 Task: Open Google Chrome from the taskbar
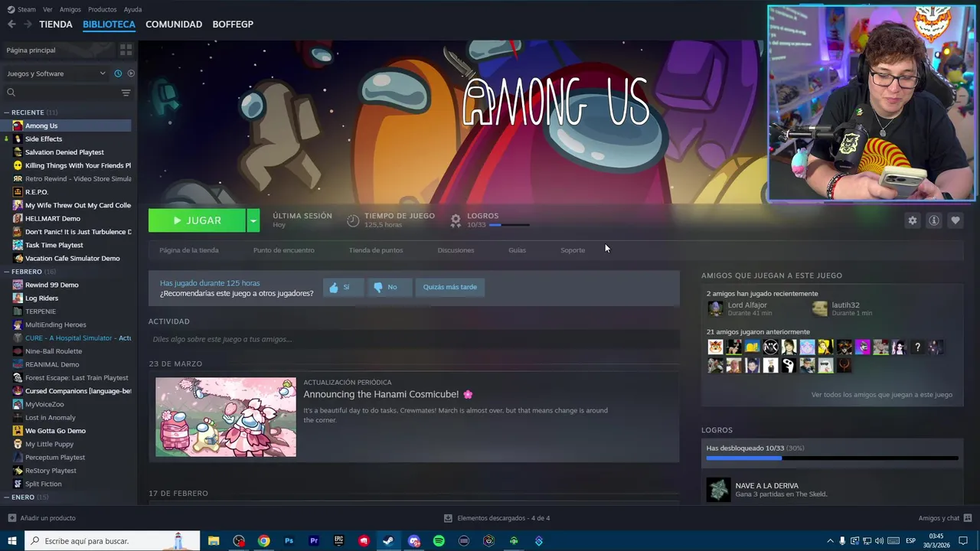tap(263, 541)
